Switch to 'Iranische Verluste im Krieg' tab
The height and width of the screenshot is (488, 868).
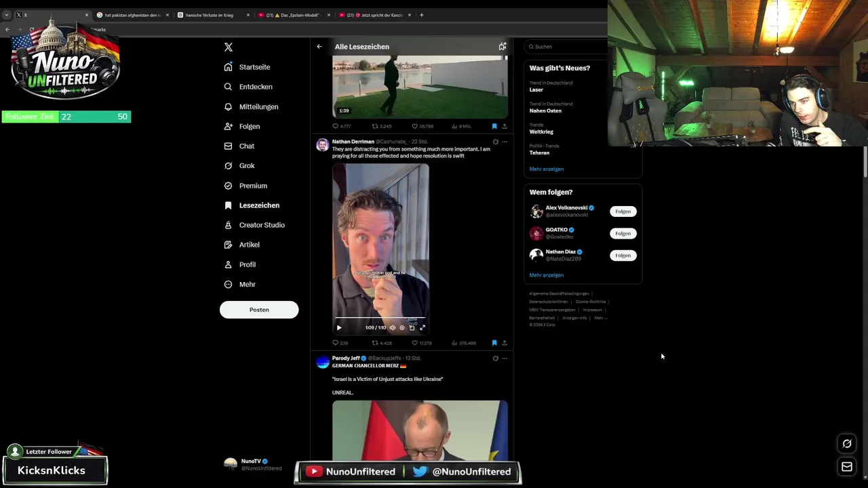click(x=213, y=15)
